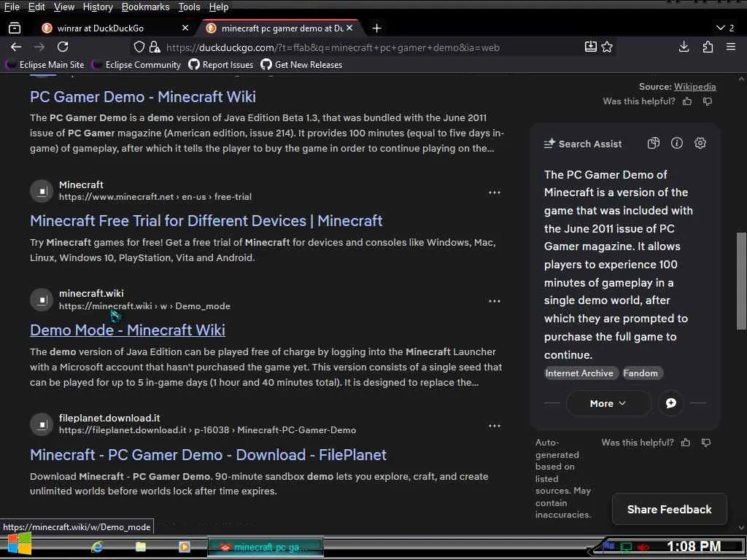Open Eclipse Community bookmark
The width and height of the screenshot is (747, 560).
pos(136,65)
